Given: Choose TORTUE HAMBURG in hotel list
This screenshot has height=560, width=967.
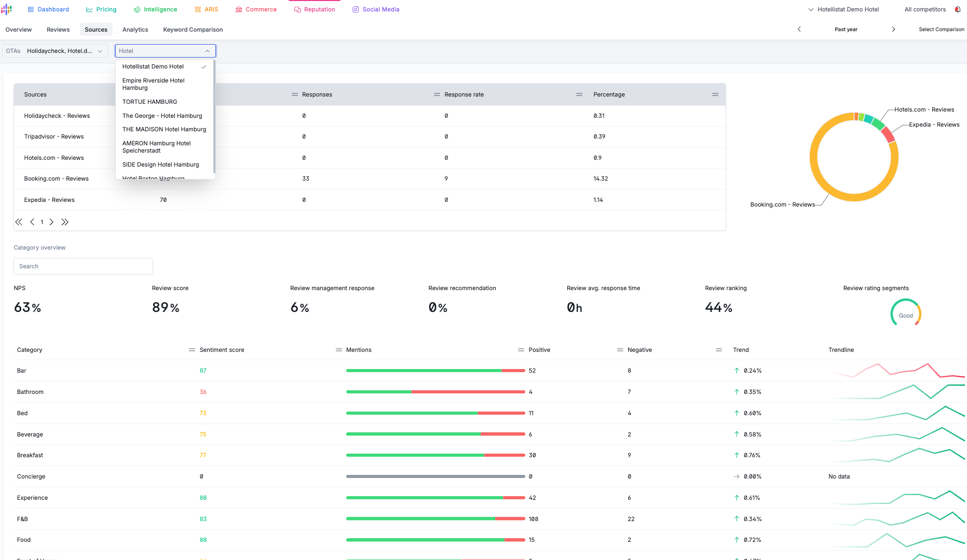Looking at the screenshot, I should click(x=149, y=102).
